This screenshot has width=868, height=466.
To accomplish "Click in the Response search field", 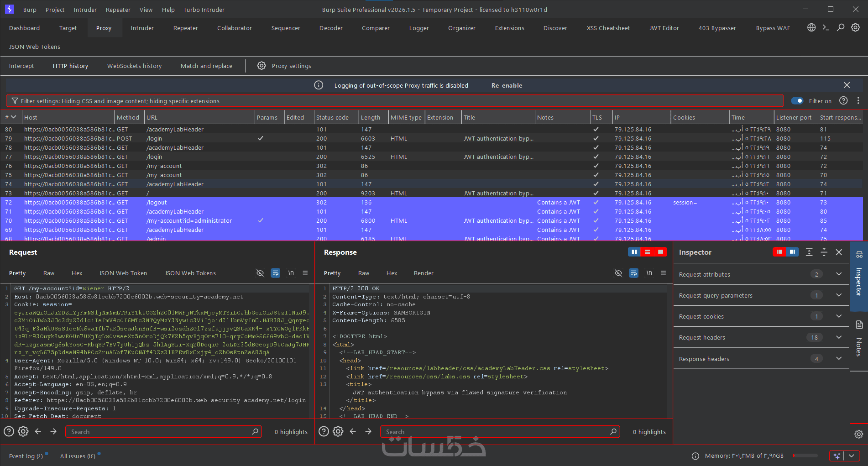I will (x=500, y=431).
